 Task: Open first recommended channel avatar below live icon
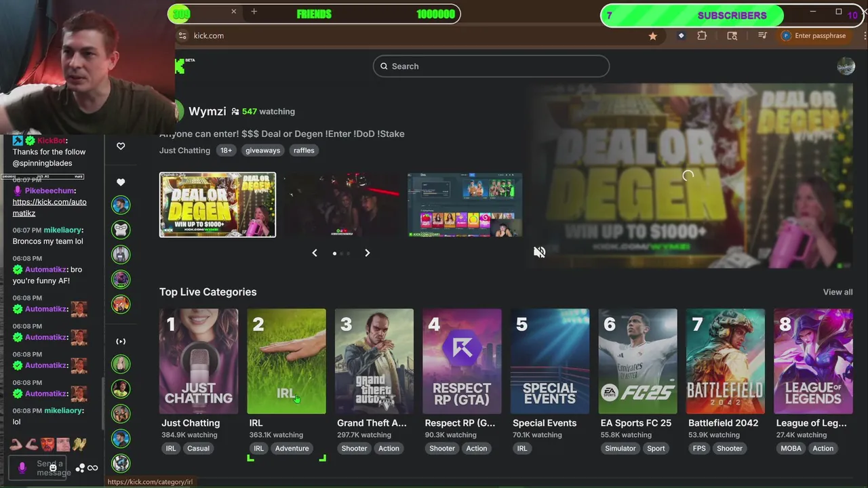coord(121,365)
